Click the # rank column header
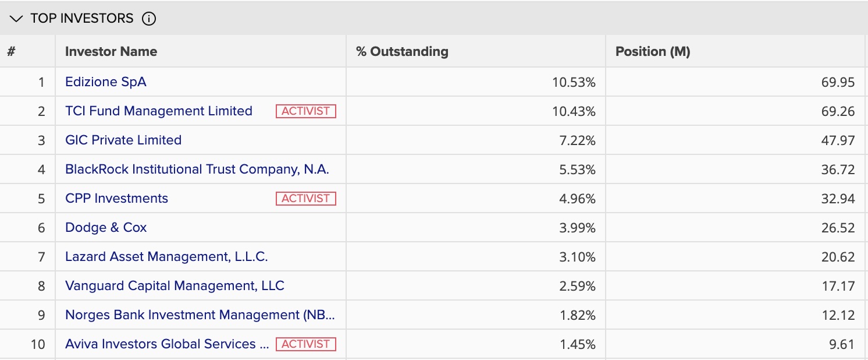Image resolution: width=868 pixels, height=360 pixels. pyautogui.click(x=11, y=51)
